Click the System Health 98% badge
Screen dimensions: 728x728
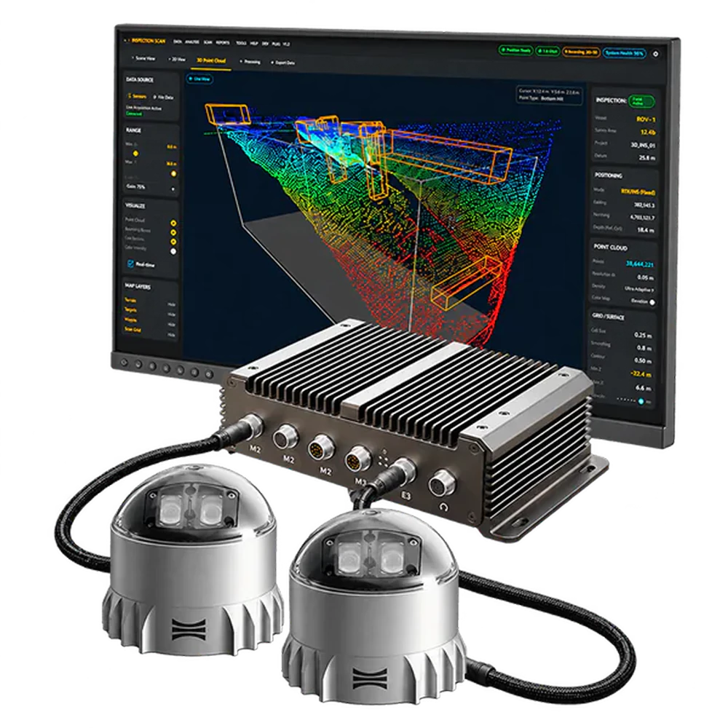(x=625, y=53)
